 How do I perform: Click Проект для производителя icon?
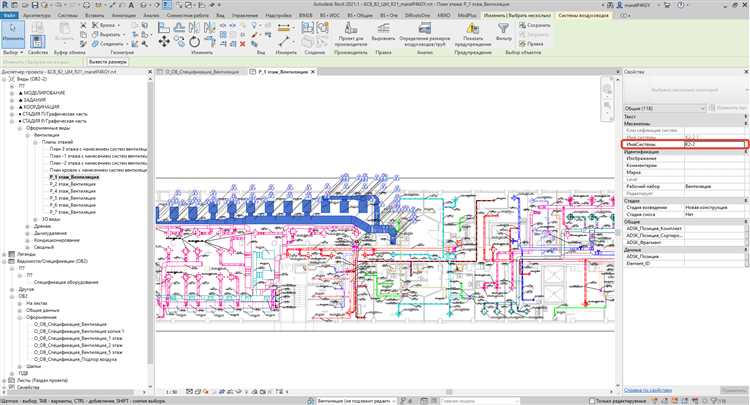(351, 34)
